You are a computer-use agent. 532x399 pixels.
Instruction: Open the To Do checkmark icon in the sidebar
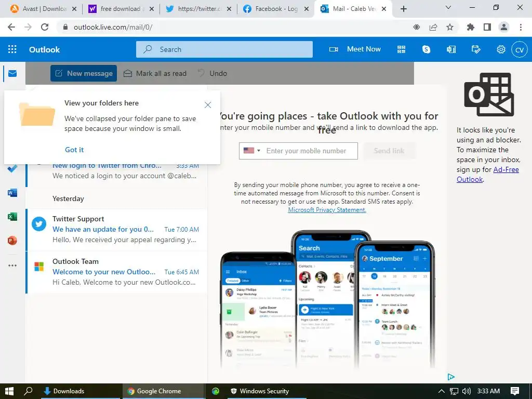[12, 169]
